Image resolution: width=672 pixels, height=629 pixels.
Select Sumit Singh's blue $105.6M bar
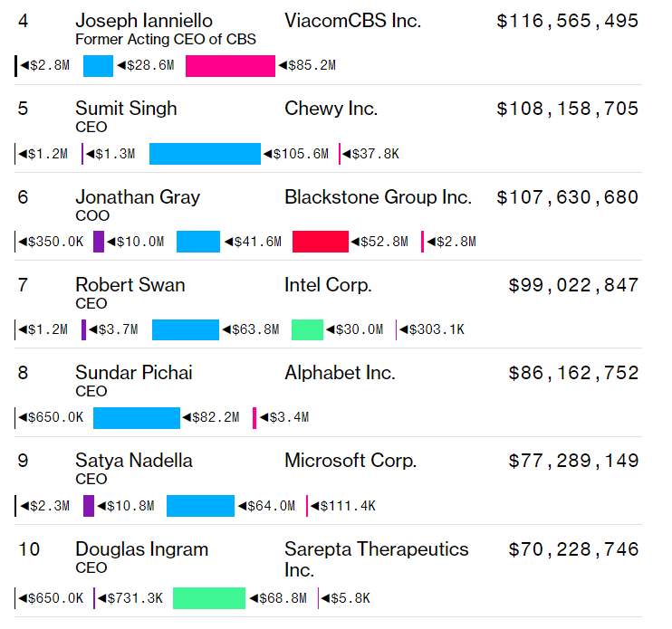click(x=204, y=154)
